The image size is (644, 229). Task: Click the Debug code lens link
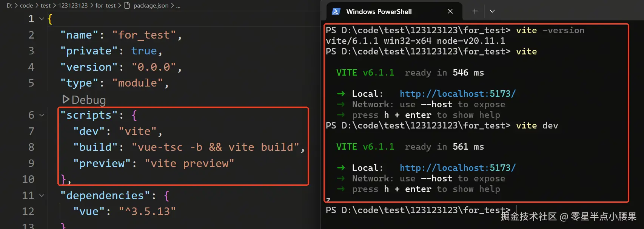point(89,100)
